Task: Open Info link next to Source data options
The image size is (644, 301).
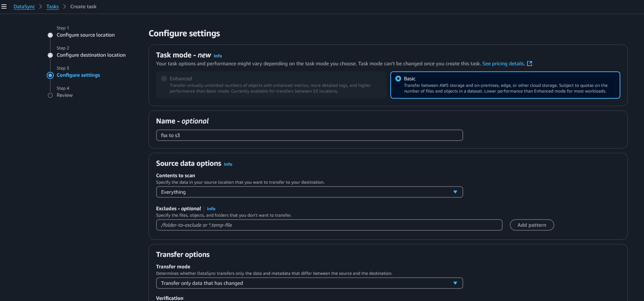Action: click(x=228, y=164)
